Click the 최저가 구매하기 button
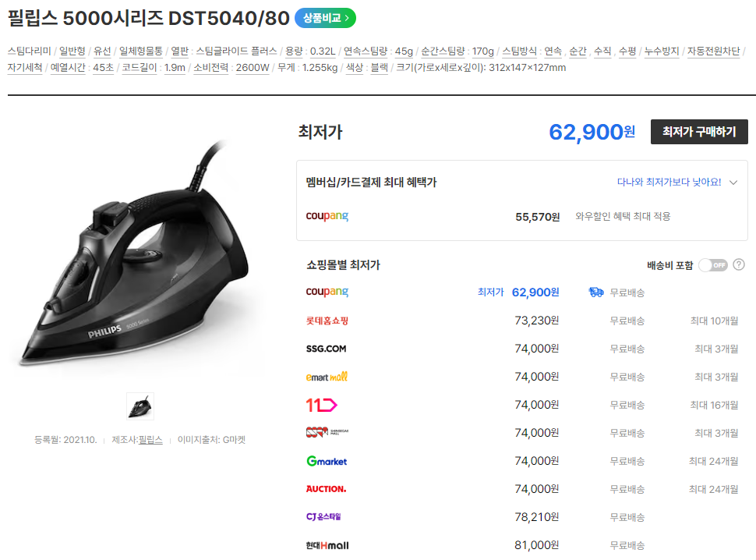The width and height of the screenshot is (756, 560). tap(699, 132)
